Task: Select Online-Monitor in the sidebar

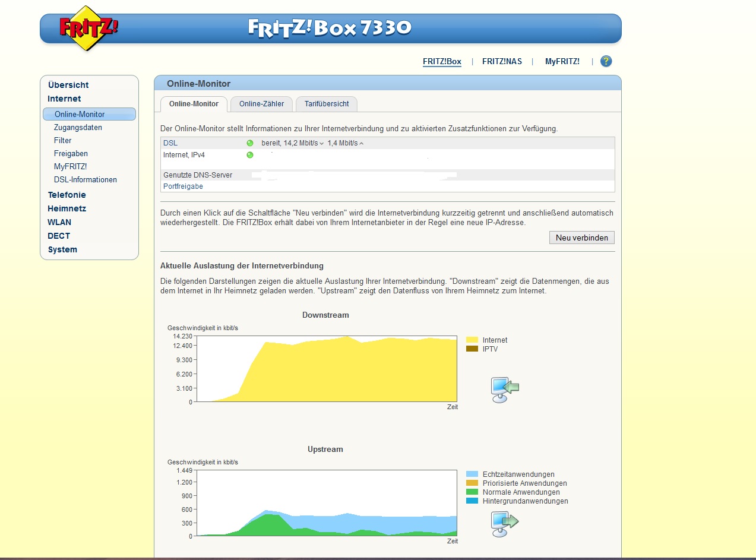Action: 89,114
